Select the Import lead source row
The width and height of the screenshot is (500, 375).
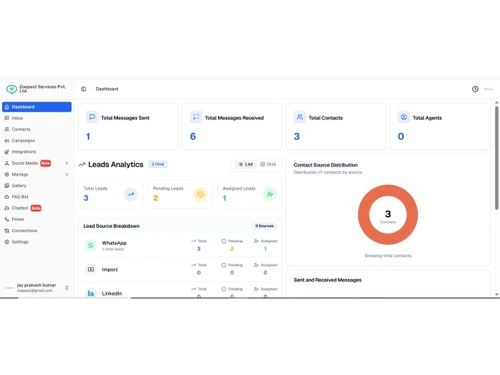[x=180, y=269]
